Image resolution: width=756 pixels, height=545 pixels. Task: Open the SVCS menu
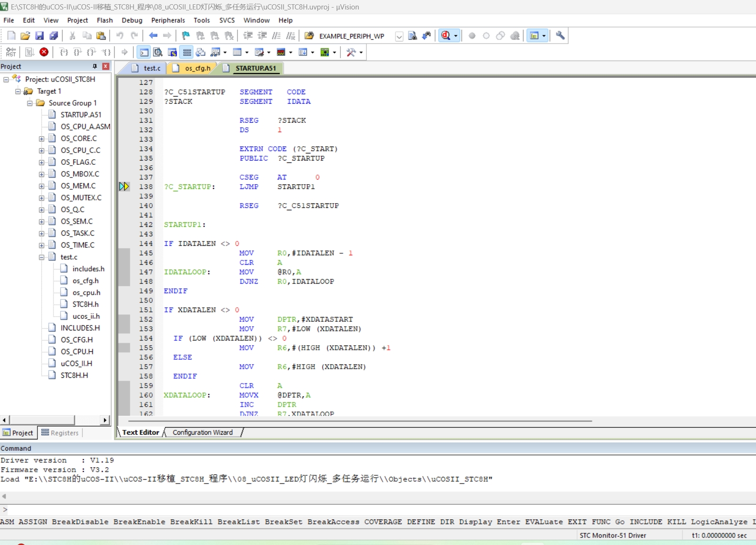[227, 20]
